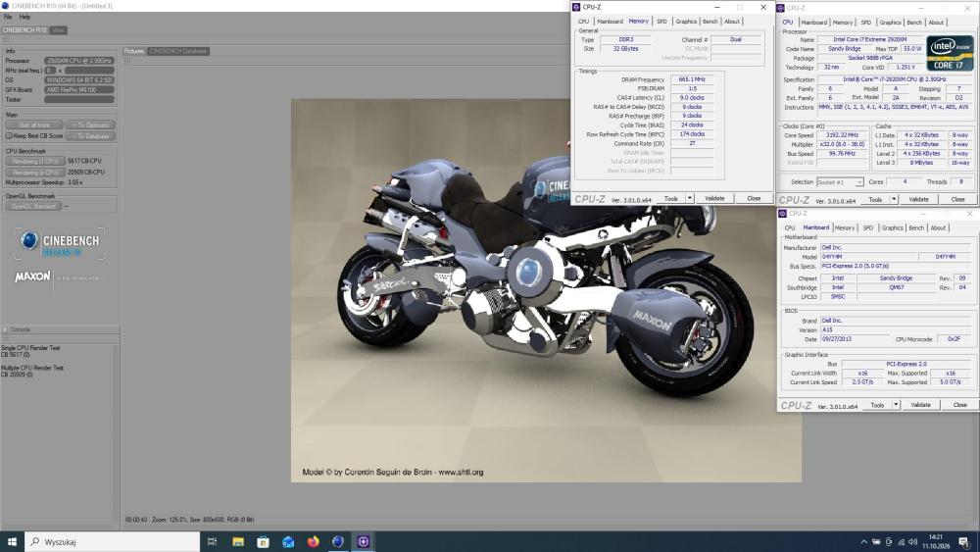Click the To Clipboard button
Image resolution: width=980 pixels, height=552 pixels.
(x=90, y=125)
